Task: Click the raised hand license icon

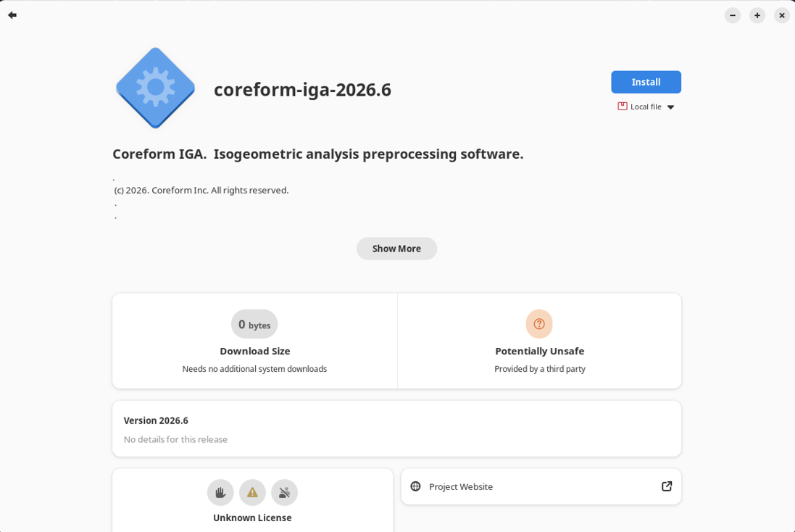Action: click(x=220, y=492)
